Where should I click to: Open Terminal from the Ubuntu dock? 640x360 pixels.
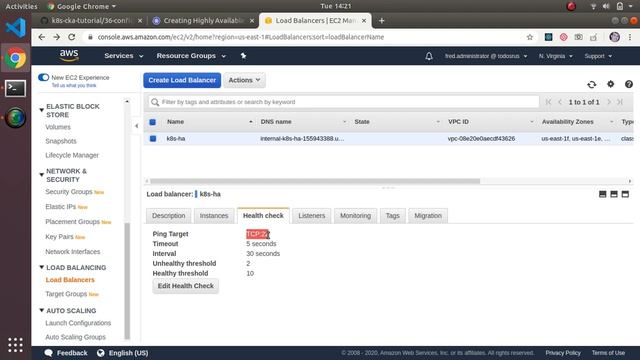coord(16,88)
